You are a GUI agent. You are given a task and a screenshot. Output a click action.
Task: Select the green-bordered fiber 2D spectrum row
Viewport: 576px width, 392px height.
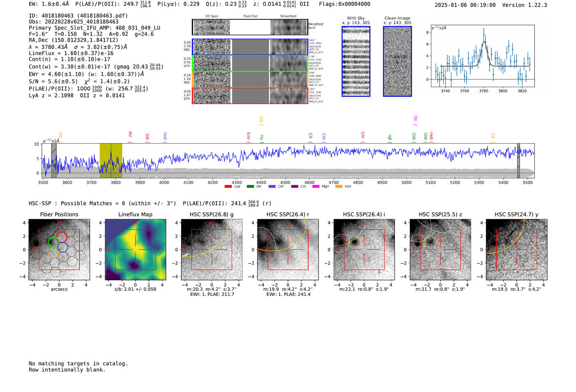pos(250,63)
